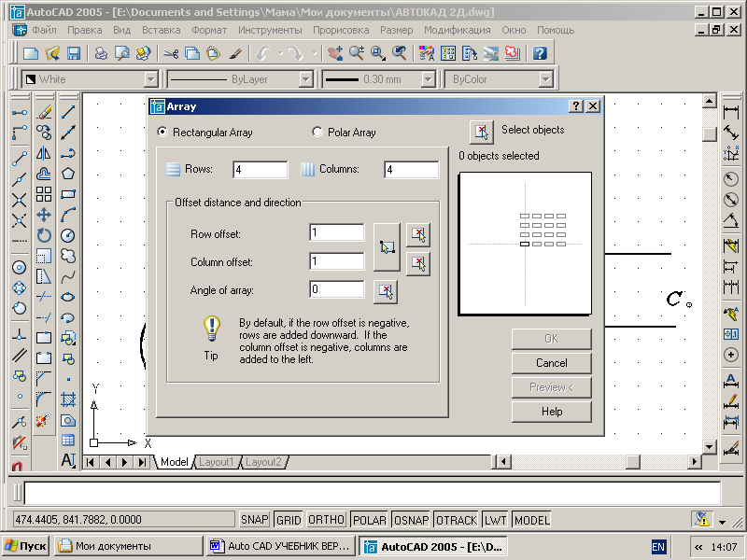Toggle OTRACK in status bar
Screen dimensions: 747x560
[457, 520]
